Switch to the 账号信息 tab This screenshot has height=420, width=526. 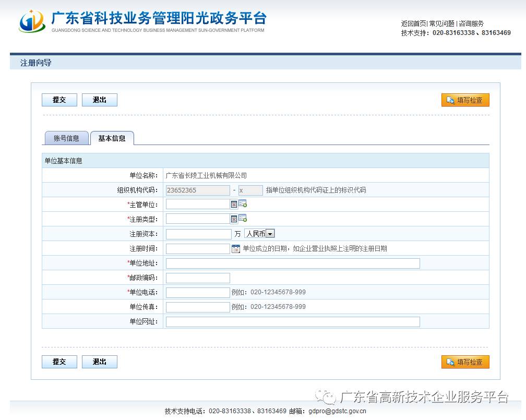point(66,138)
